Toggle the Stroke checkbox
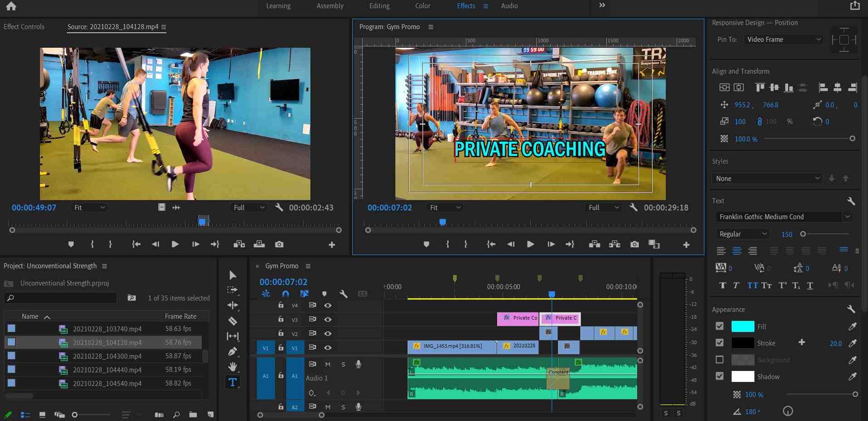The image size is (868, 421). tap(719, 343)
